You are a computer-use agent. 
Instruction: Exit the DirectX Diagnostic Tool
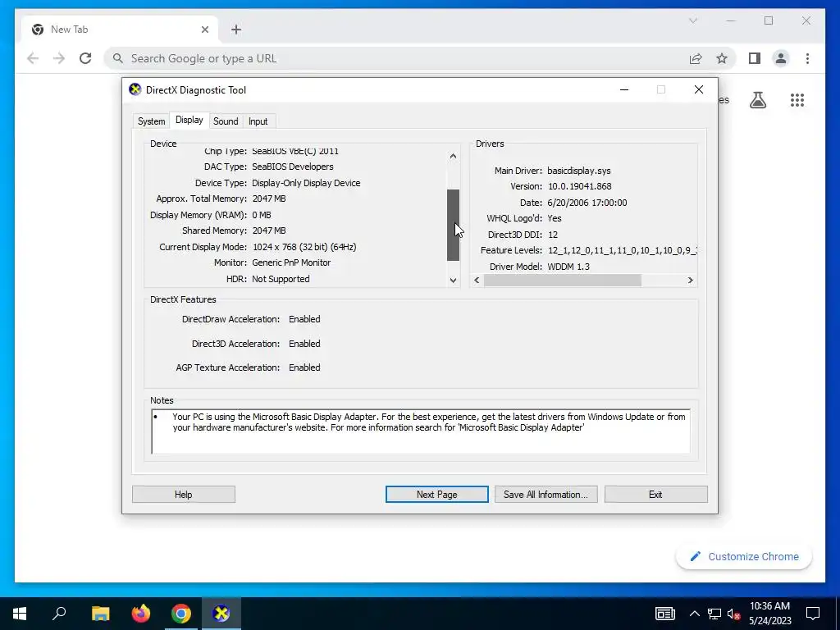[x=655, y=495]
